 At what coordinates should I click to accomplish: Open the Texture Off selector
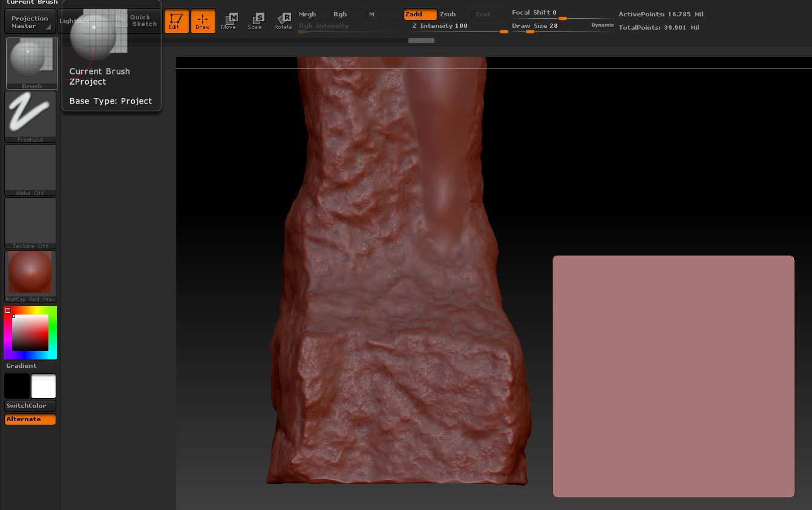coord(30,223)
